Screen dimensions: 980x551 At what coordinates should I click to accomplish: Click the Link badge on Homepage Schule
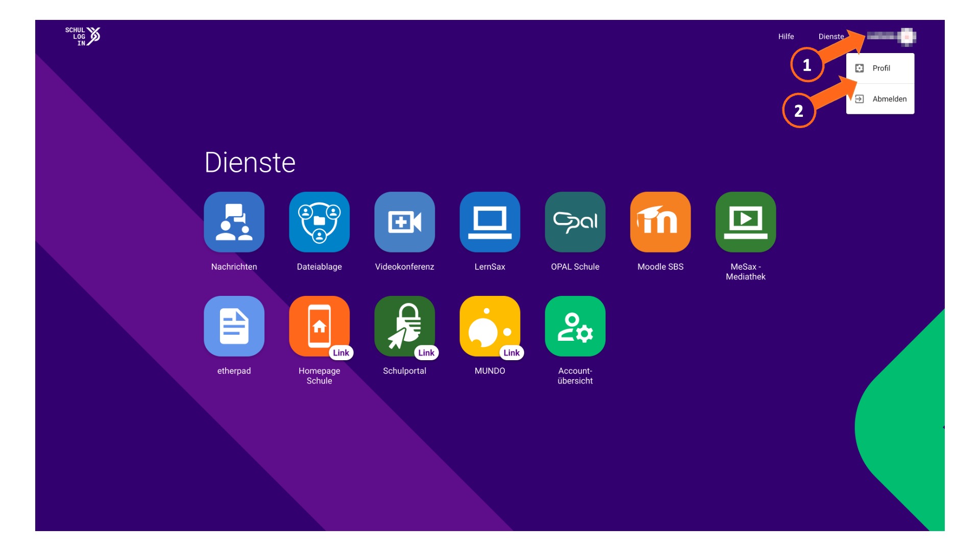pos(341,353)
